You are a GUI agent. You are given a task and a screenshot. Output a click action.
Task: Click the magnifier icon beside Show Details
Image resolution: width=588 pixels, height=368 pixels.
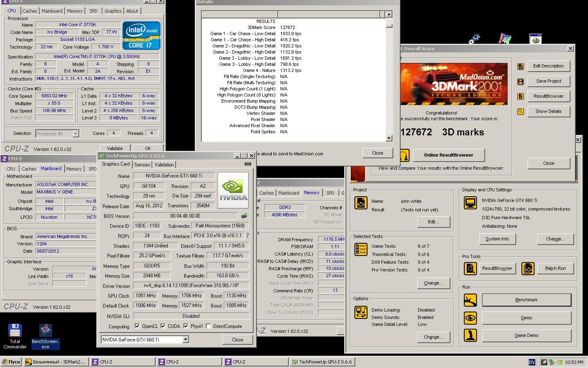520,111
